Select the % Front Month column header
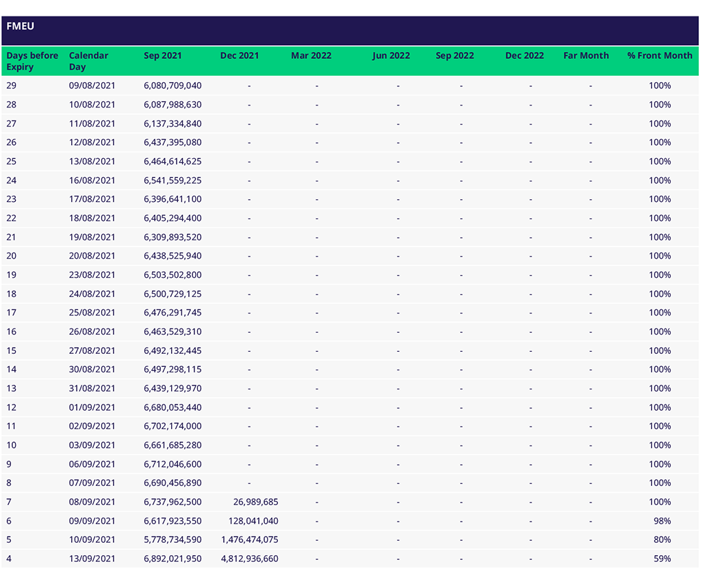 [659, 55]
